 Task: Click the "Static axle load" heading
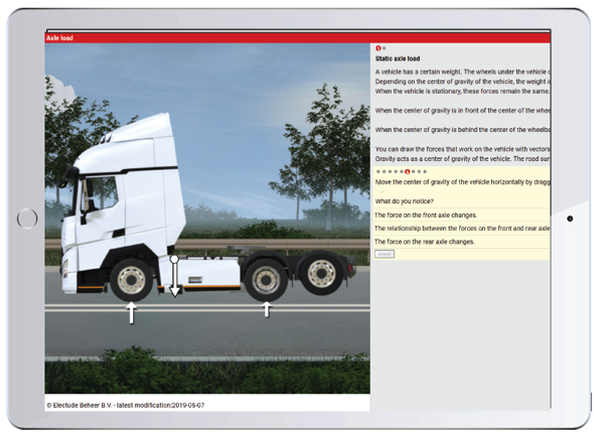coord(397,59)
